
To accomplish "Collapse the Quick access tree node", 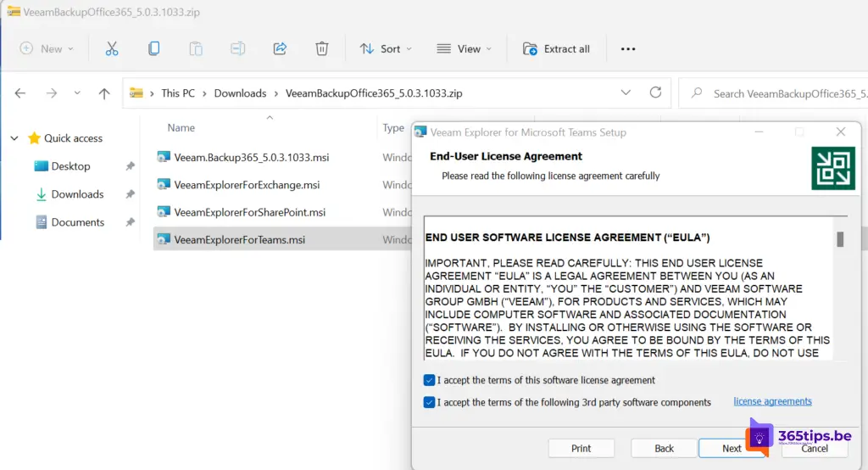I will 14,138.
